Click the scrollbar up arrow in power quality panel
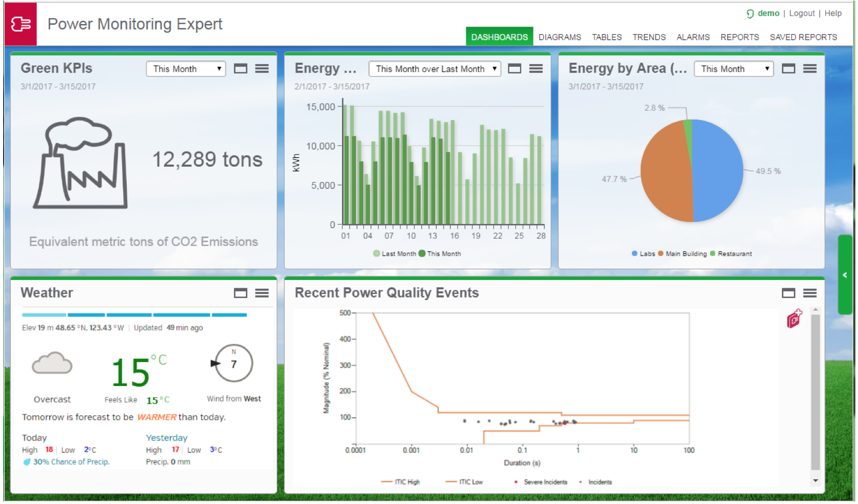The image size is (858, 504). pos(816,310)
